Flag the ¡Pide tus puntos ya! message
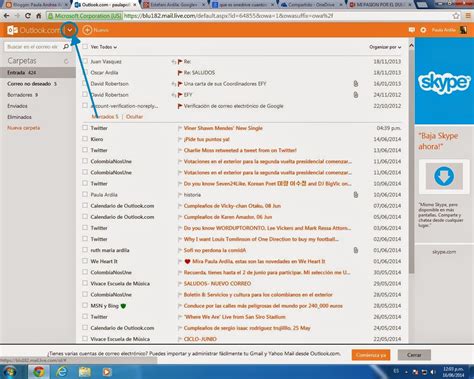Viewport: 474px width, 379px height. tap(180, 139)
